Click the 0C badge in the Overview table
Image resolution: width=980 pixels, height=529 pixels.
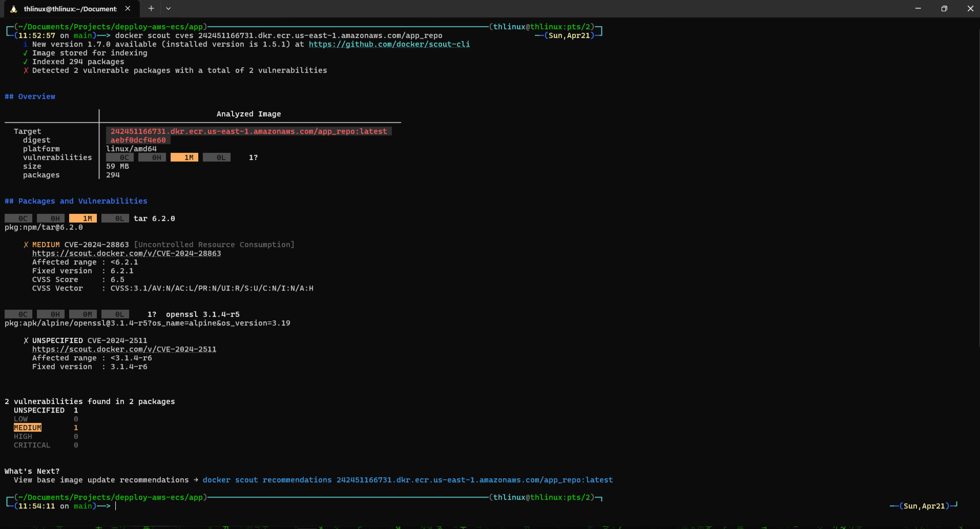[120, 157]
